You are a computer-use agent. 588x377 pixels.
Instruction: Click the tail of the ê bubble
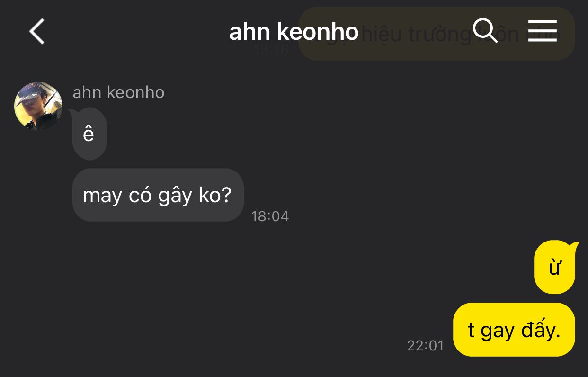point(73,112)
